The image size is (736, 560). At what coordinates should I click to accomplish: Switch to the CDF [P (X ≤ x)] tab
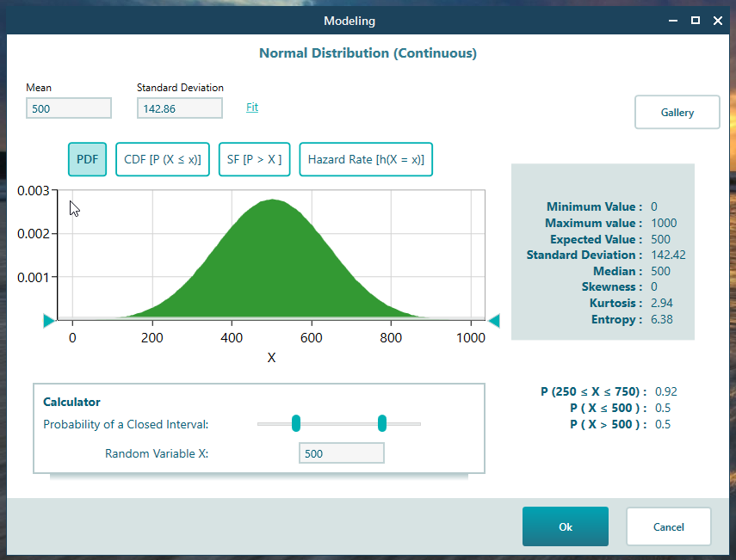click(162, 159)
